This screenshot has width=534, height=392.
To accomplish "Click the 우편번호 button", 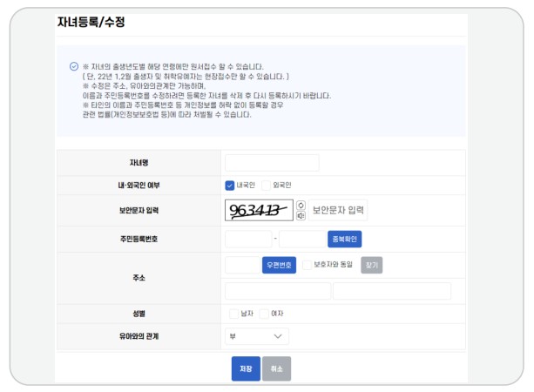I will tap(279, 265).
